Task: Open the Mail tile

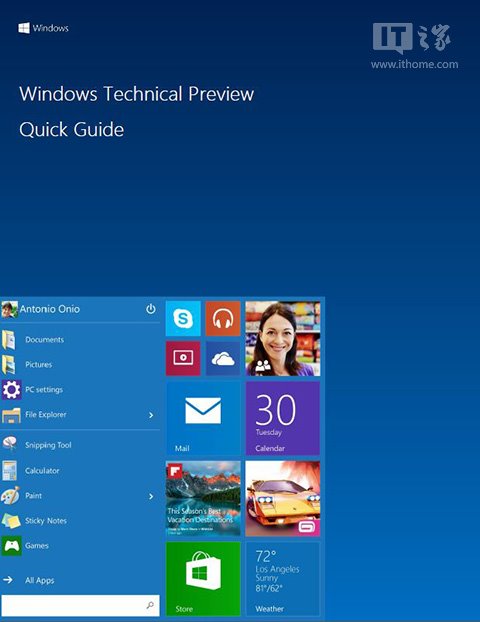Action: click(203, 419)
